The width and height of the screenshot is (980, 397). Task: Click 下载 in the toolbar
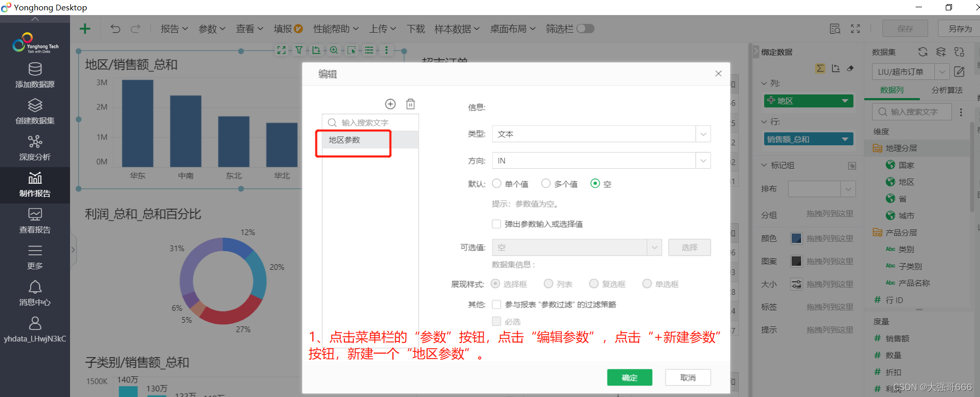[416, 29]
